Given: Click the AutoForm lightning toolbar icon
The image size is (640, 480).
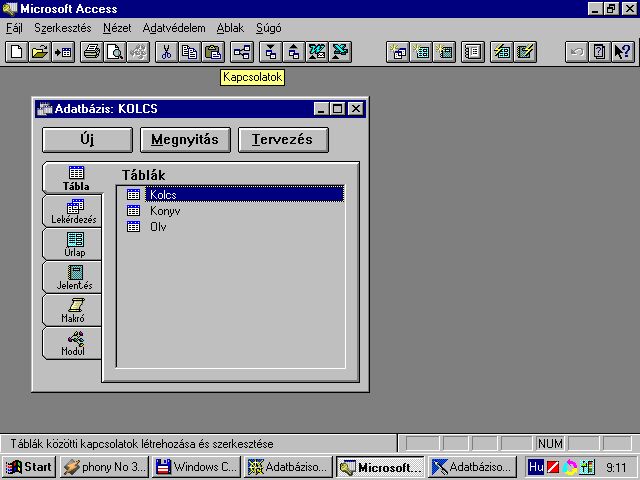Looking at the screenshot, I should (x=502, y=52).
